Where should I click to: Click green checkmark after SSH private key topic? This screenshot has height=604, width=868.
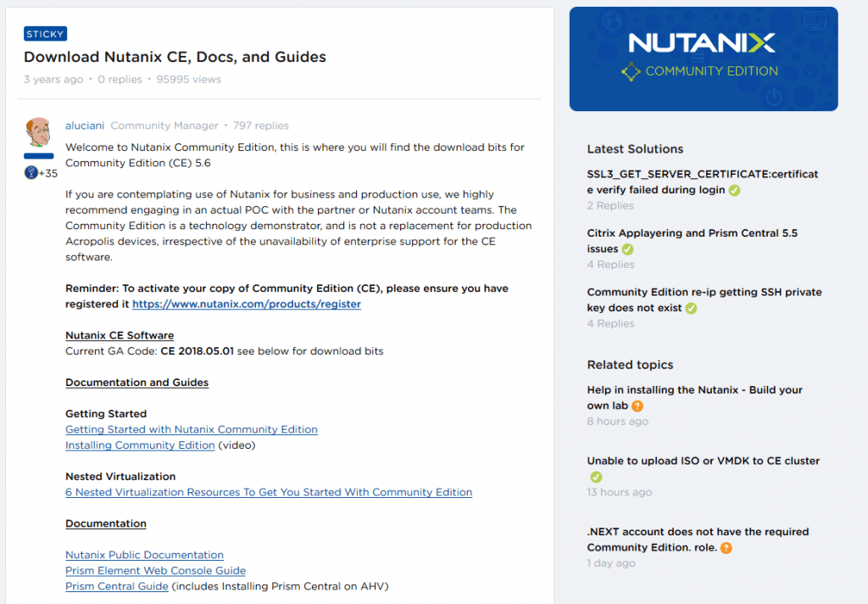691,308
